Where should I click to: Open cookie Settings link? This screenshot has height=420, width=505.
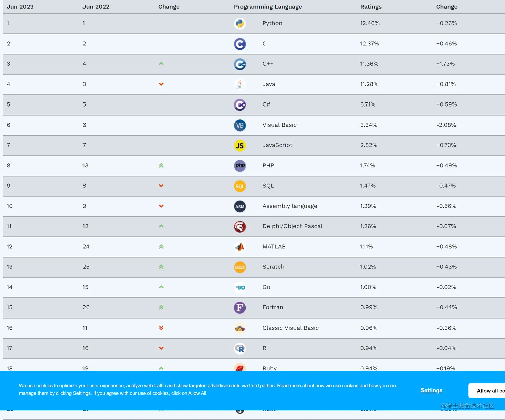click(x=431, y=390)
